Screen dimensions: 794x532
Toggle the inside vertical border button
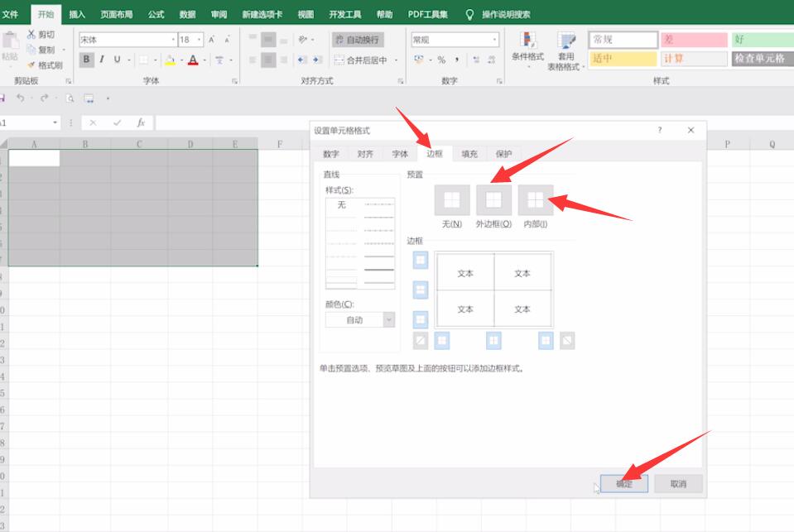(x=493, y=341)
